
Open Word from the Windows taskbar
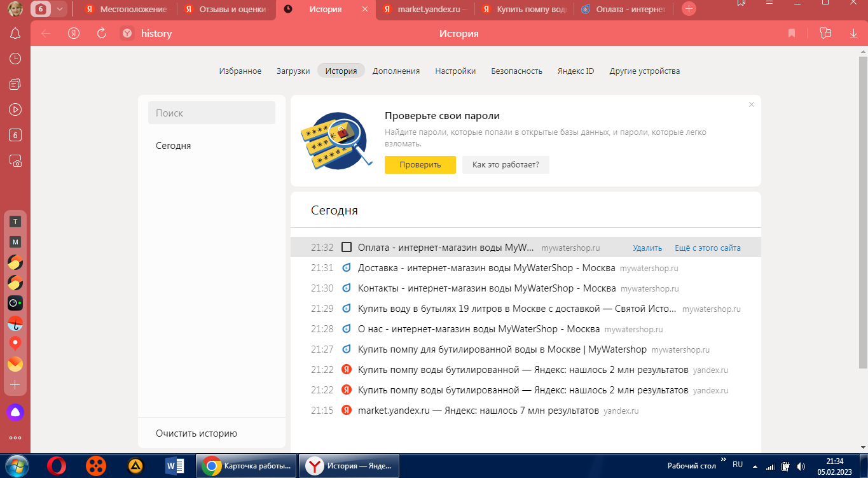(x=174, y=466)
